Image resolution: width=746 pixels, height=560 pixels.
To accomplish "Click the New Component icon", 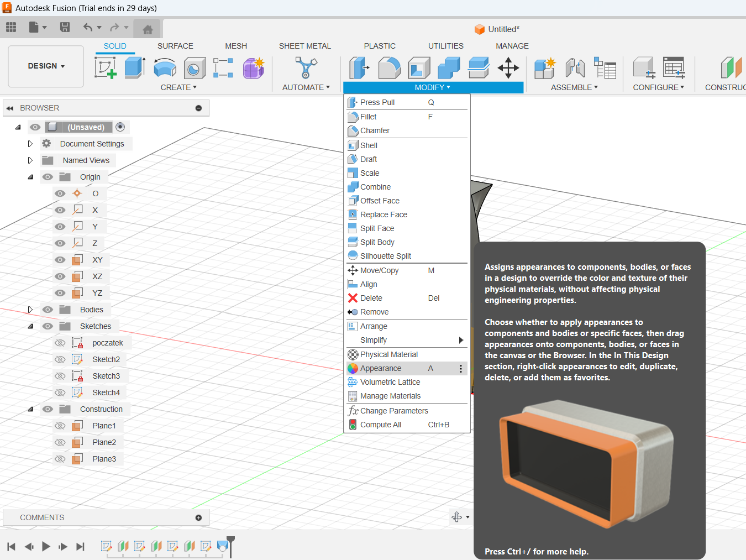I will point(545,68).
